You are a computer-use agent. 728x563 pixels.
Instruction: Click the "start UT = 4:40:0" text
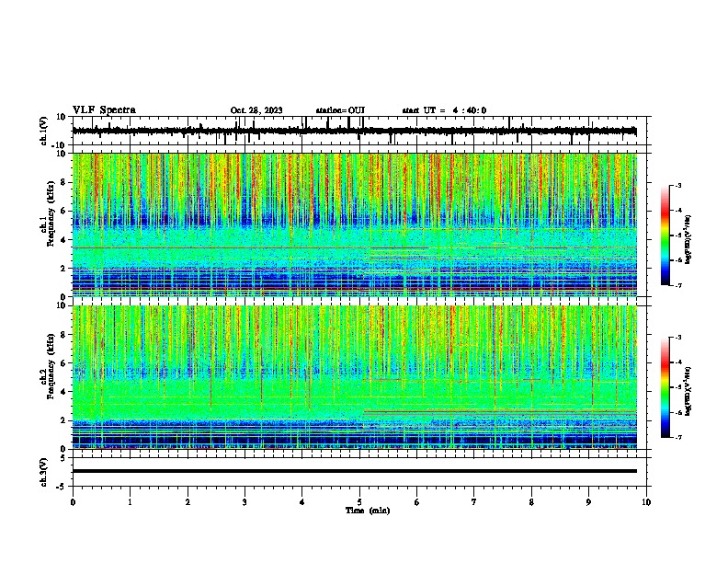click(444, 110)
